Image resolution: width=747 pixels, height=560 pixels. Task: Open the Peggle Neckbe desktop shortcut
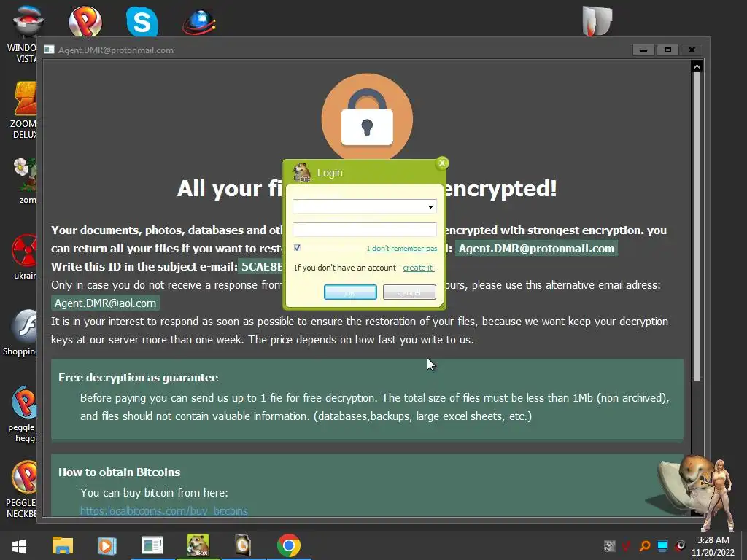coord(22,489)
